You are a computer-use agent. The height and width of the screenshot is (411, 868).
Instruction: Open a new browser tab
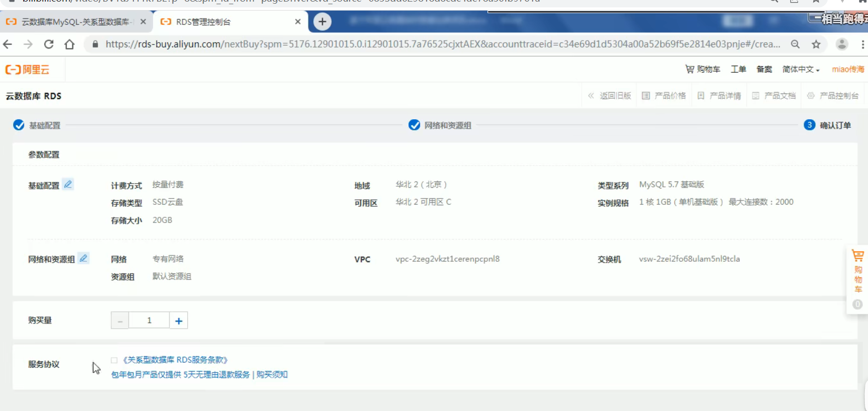coord(322,22)
